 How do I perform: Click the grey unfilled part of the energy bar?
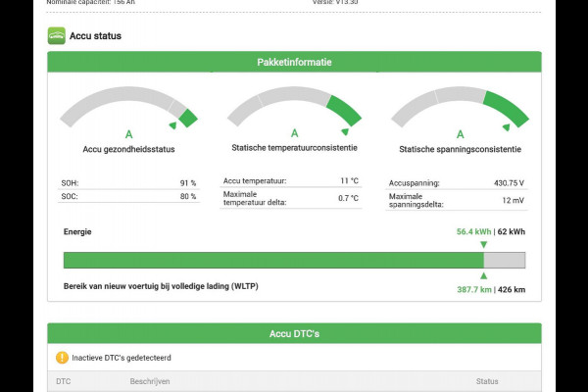(505, 260)
